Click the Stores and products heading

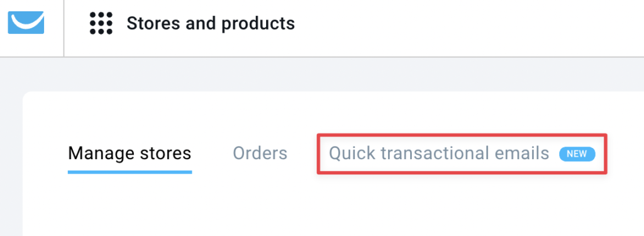tap(211, 23)
